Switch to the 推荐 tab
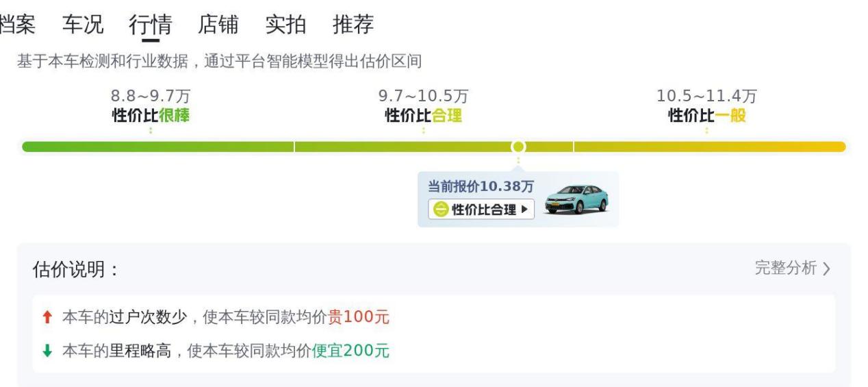 [x=353, y=25]
